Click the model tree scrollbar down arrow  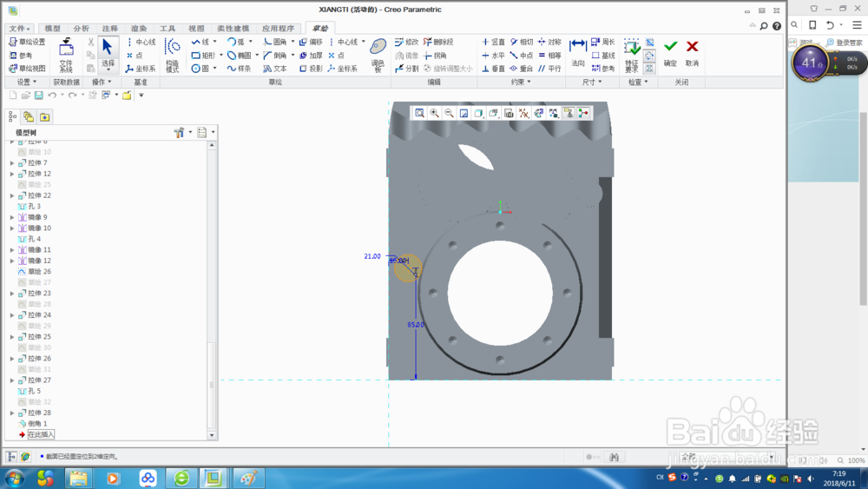(212, 435)
